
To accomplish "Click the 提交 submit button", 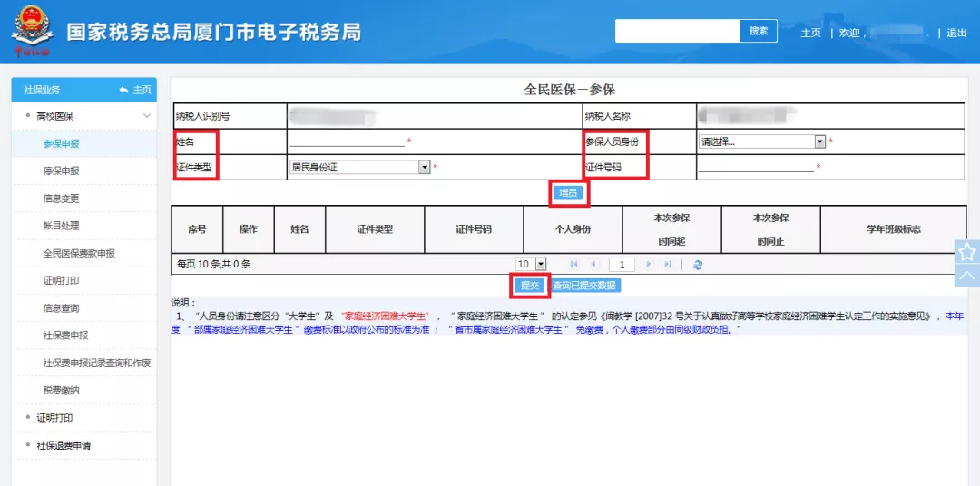I will click(530, 286).
